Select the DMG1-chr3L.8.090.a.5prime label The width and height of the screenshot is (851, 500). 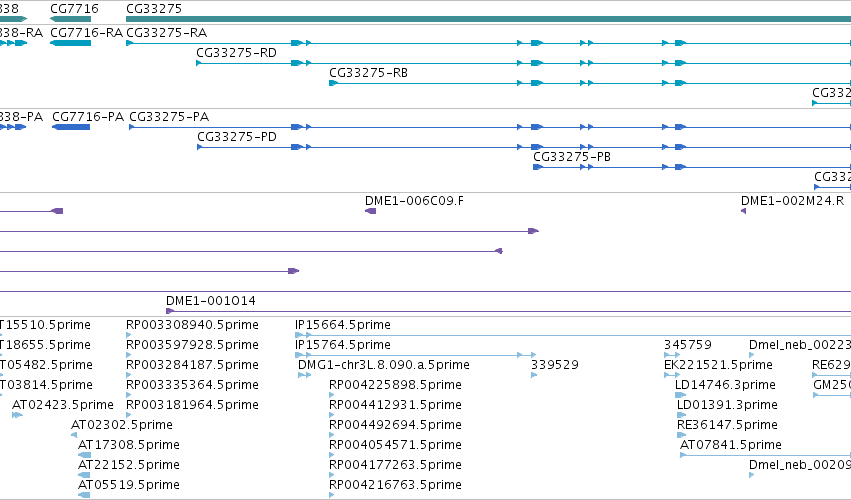(384, 365)
